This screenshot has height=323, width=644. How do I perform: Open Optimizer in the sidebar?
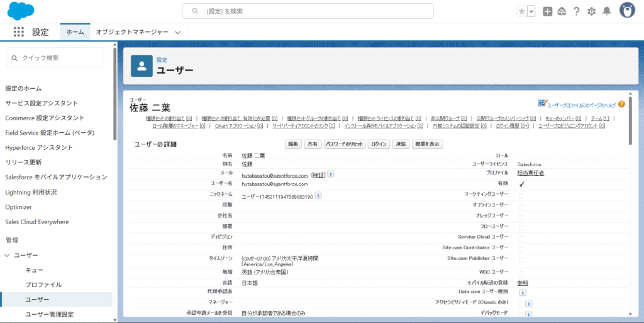[x=18, y=207]
